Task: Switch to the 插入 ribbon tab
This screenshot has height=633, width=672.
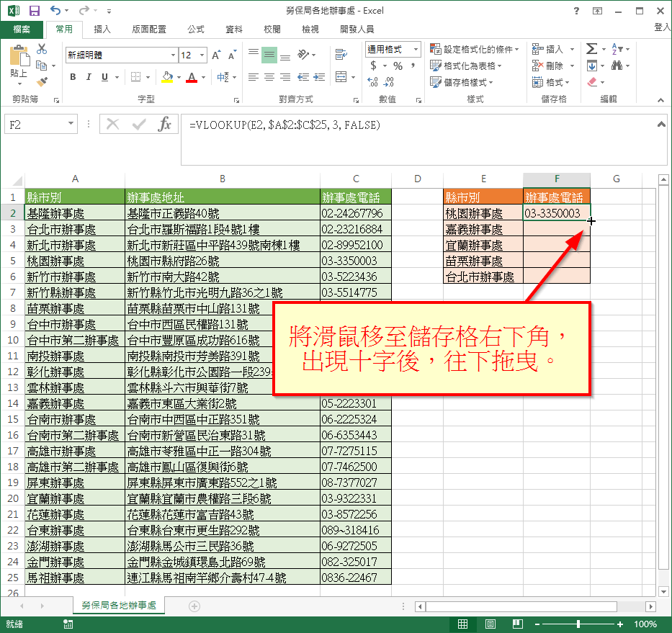Action: (101, 30)
